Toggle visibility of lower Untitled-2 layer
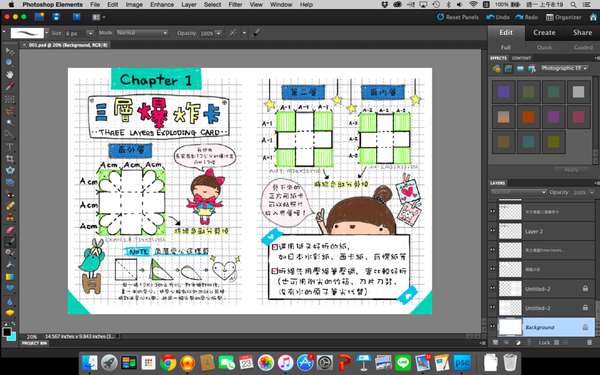Image resolution: width=600 pixels, height=375 pixels. point(492,307)
